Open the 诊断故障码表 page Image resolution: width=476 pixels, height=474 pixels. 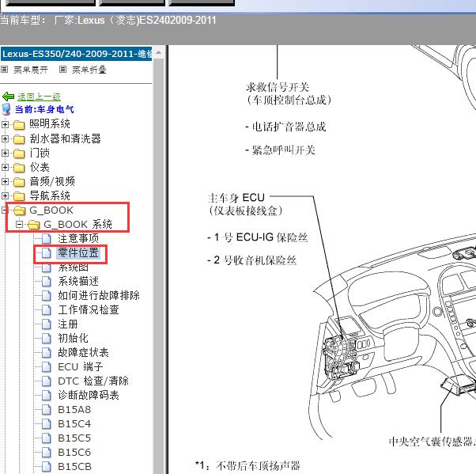(x=89, y=396)
